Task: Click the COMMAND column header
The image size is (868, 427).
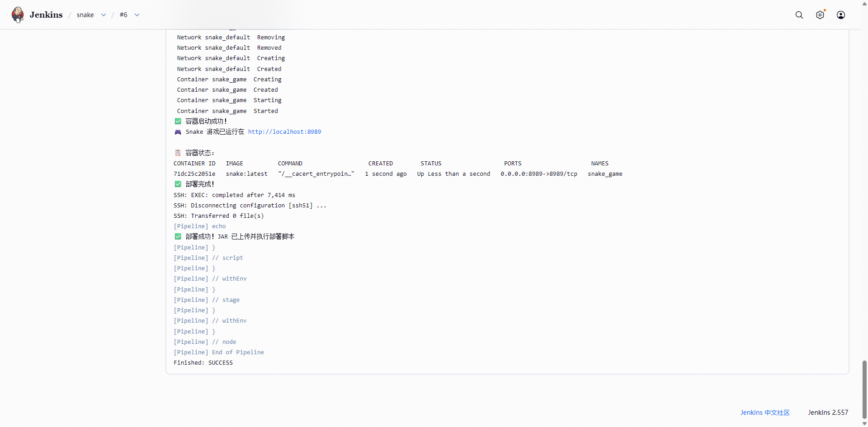Action: coord(290,164)
